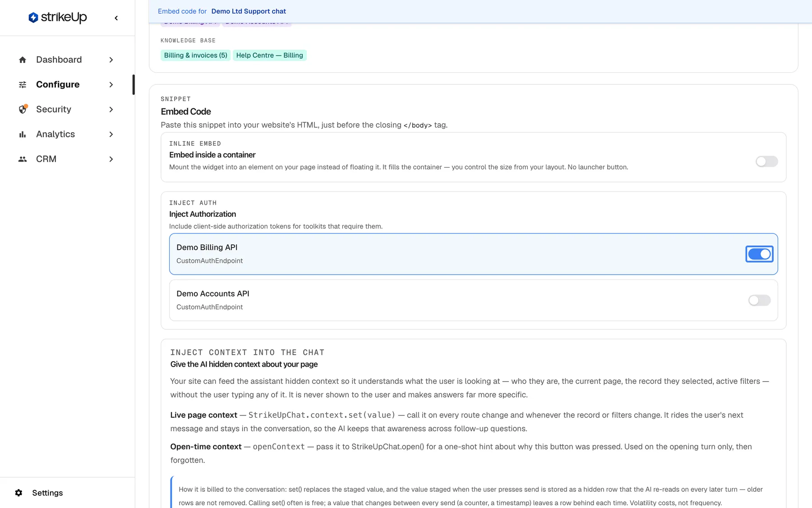Screen dimensions: 812x508
Task: Click the Security shield icon
Action: pyautogui.click(x=23, y=109)
